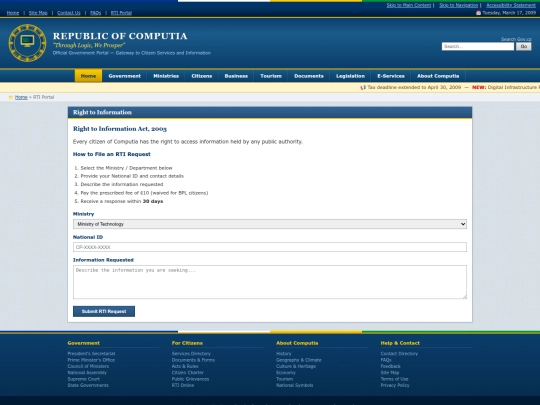This screenshot has width=540, height=405.
Task: Open National Symbols footer link
Action: tap(295, 385)
